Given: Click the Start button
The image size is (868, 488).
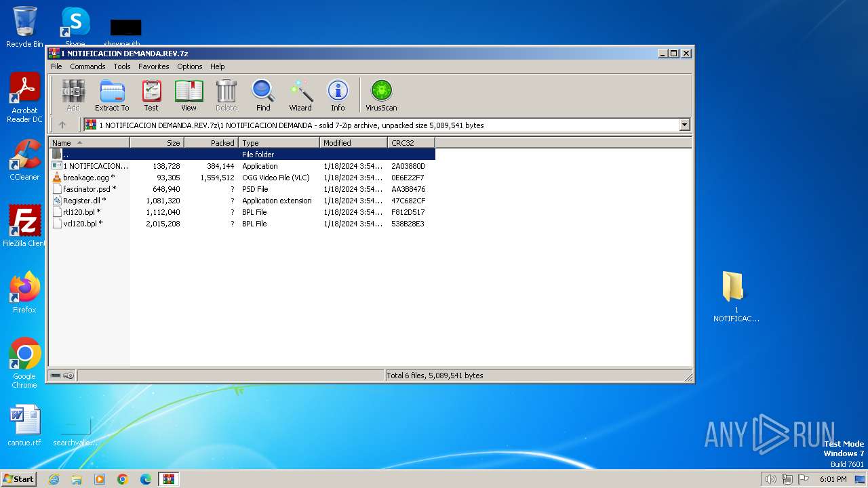Looking at the screenshot, I should [x=18, y=479].
